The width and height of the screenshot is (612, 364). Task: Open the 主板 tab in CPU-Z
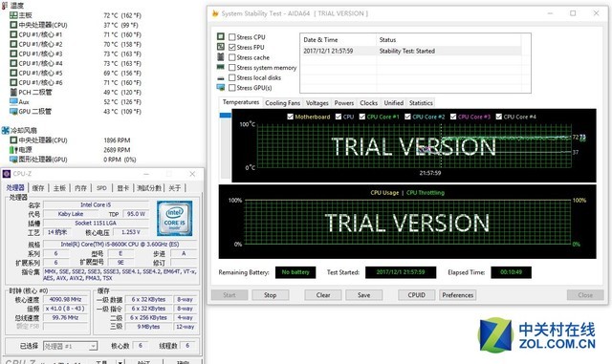tap(59, 188)
